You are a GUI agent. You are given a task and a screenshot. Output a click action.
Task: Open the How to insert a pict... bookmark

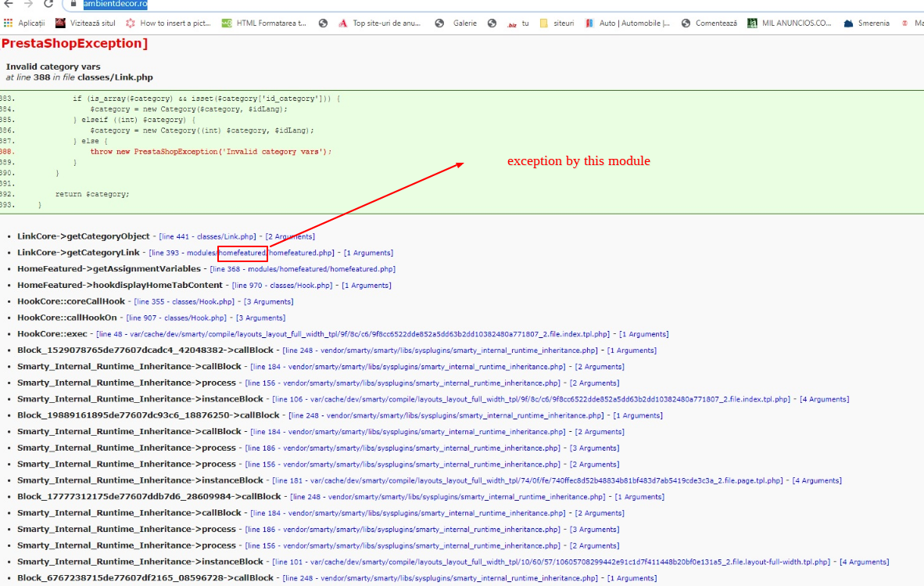[x=168, y=23]
